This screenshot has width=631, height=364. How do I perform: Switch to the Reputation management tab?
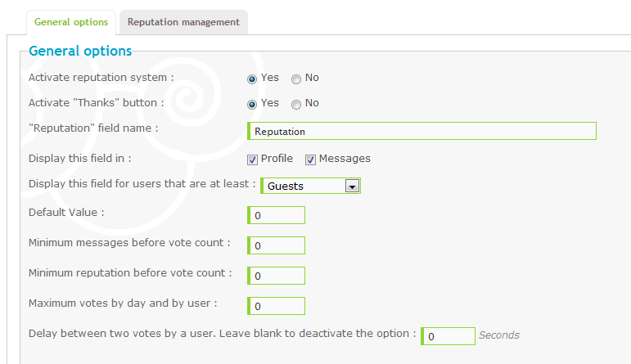[183, 22]
